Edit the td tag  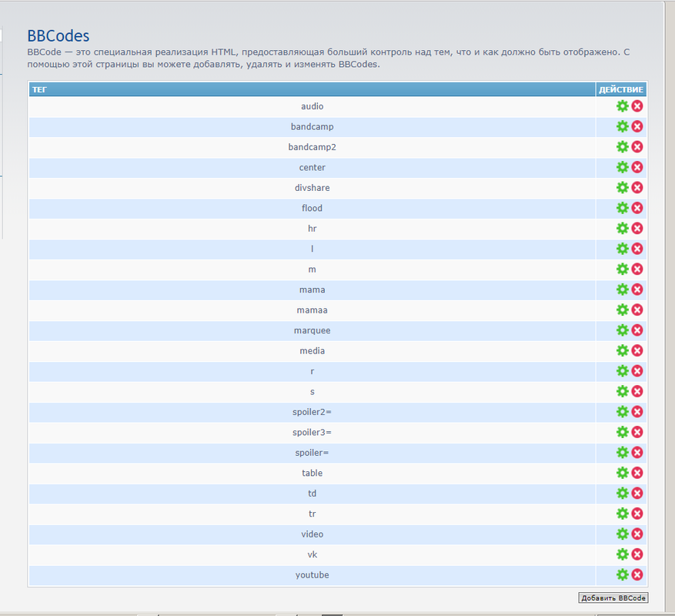coord(622,494)
